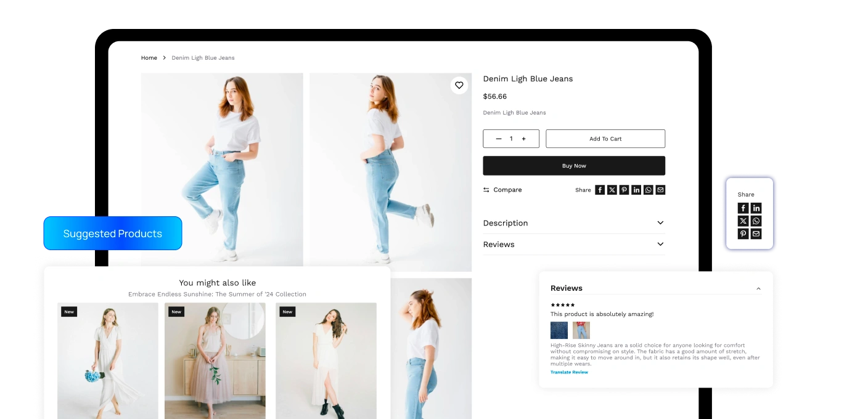Select the Denim Ligh Blue Jeans breadcrumb entry
Image resolution: width=868 pixels, height=419 pixels.
pos(203,57)
